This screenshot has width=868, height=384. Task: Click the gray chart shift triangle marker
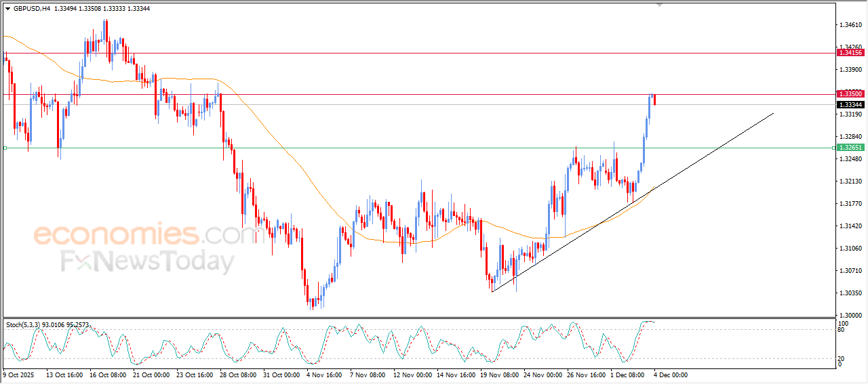point(658,5)
